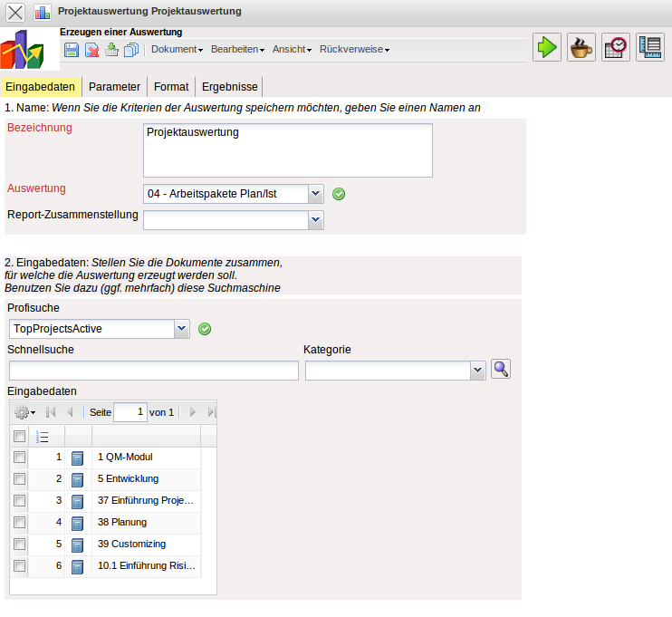Click the coffee cup icon
The height and width of the screenshot is (617, 672).
click(581, 47)
